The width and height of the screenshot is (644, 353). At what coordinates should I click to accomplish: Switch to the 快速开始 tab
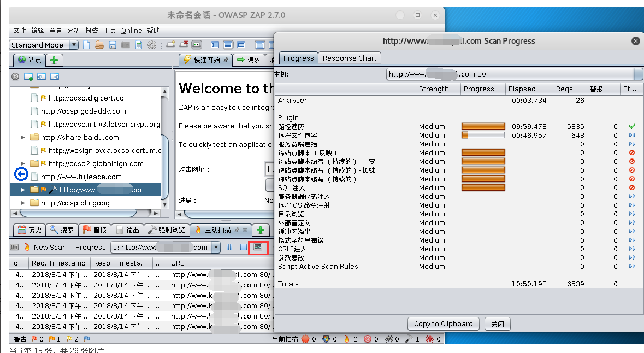point(205,60)
